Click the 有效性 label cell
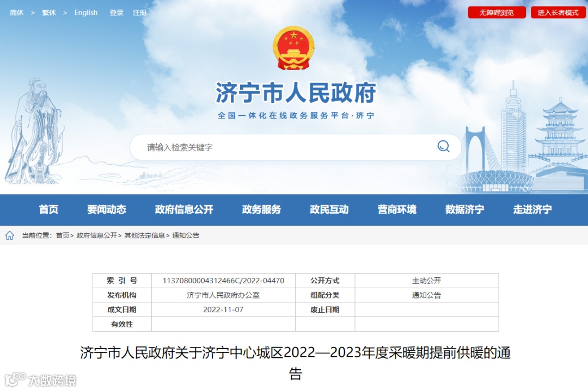 (122, 324)
